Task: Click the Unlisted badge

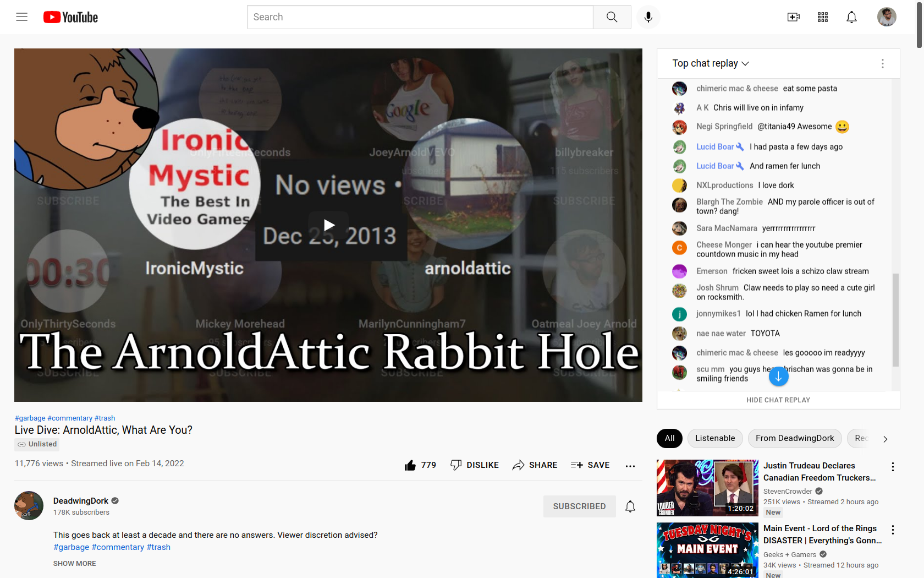Action: coord(37,444)
